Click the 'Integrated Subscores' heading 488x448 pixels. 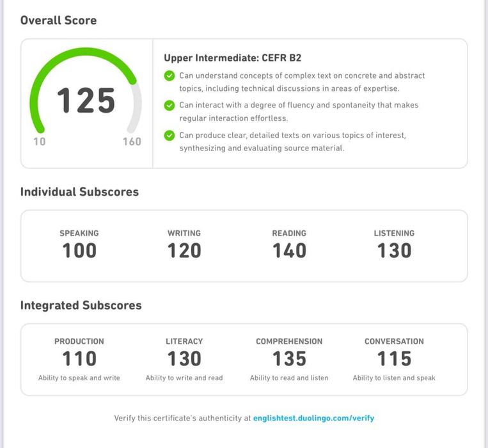(81, 305)
